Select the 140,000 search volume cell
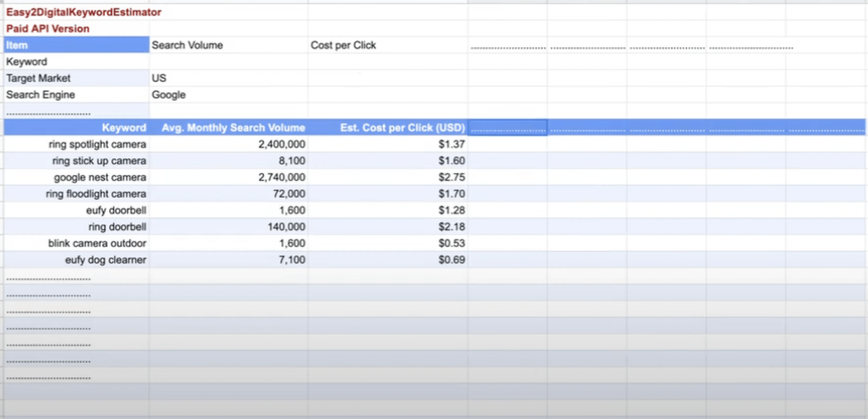The height and width of the screenshot is (419, 868). point(229,227)
